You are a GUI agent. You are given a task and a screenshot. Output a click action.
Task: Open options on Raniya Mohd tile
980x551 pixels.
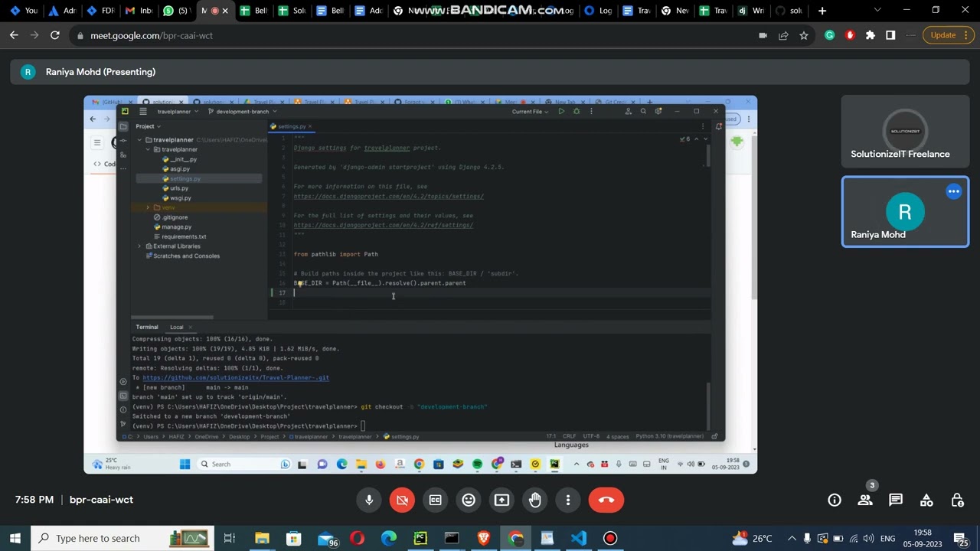pyautogui.click(x=953, y=191)
